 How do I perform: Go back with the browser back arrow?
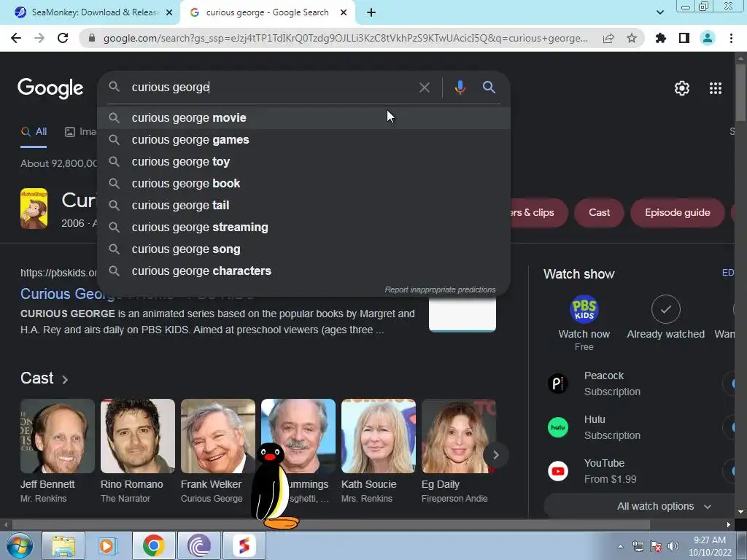16,38
